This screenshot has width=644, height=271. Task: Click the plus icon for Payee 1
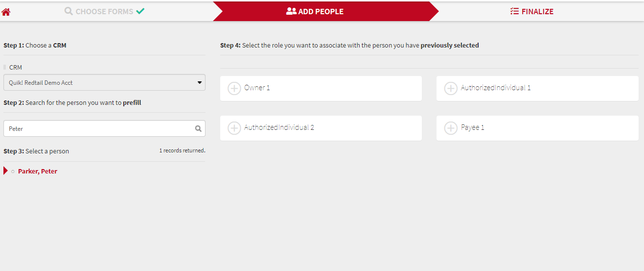[451, 128]
